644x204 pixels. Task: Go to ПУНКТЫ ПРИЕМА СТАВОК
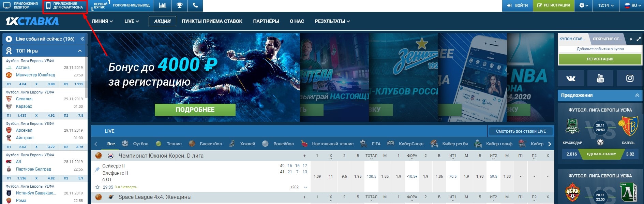coord(212,21)
